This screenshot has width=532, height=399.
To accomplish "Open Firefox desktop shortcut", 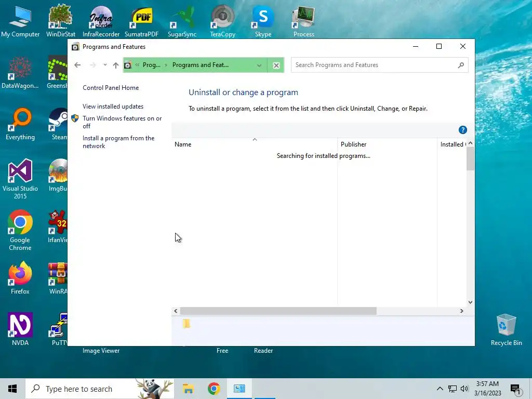I will pos(20,278).
